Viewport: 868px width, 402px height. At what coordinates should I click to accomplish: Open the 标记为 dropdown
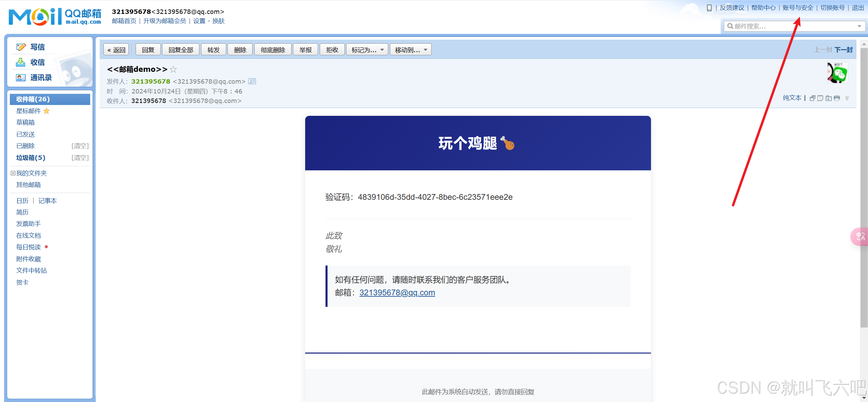(367, 50)
